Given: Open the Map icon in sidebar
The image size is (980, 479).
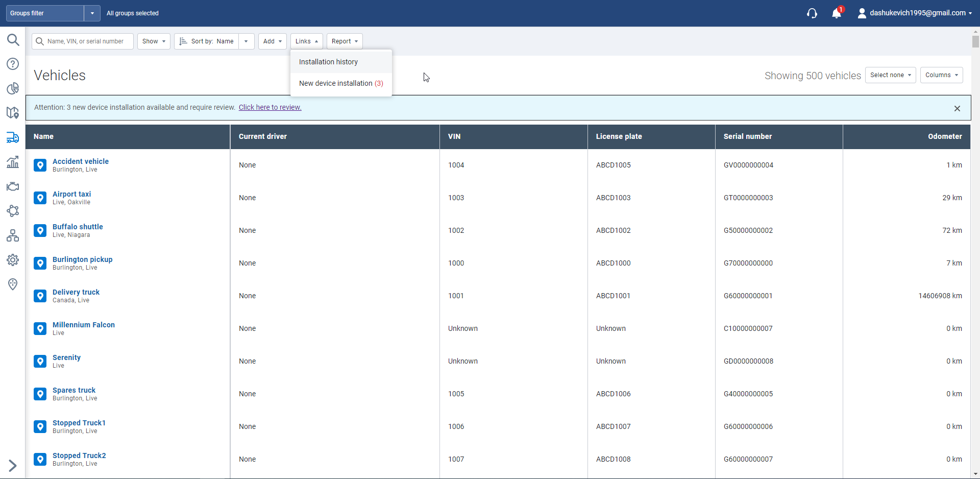Looking at the screenshot, I should pyautogui.click(x=13, y=112).
